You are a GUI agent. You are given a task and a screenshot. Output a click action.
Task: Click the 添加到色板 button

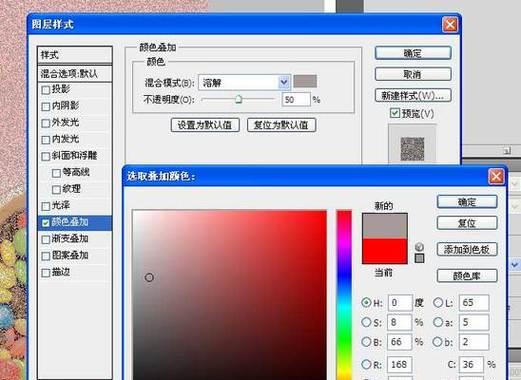[467, 249]
